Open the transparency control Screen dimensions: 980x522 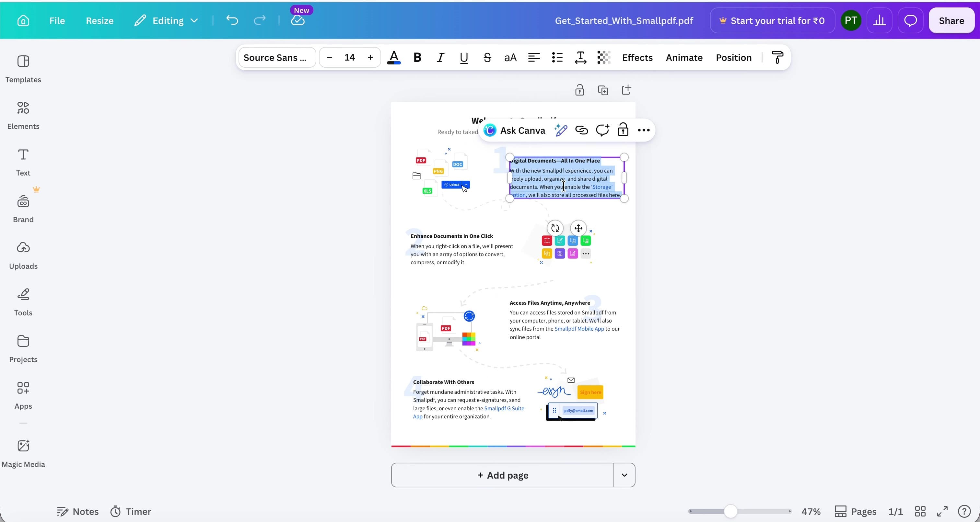604,57
